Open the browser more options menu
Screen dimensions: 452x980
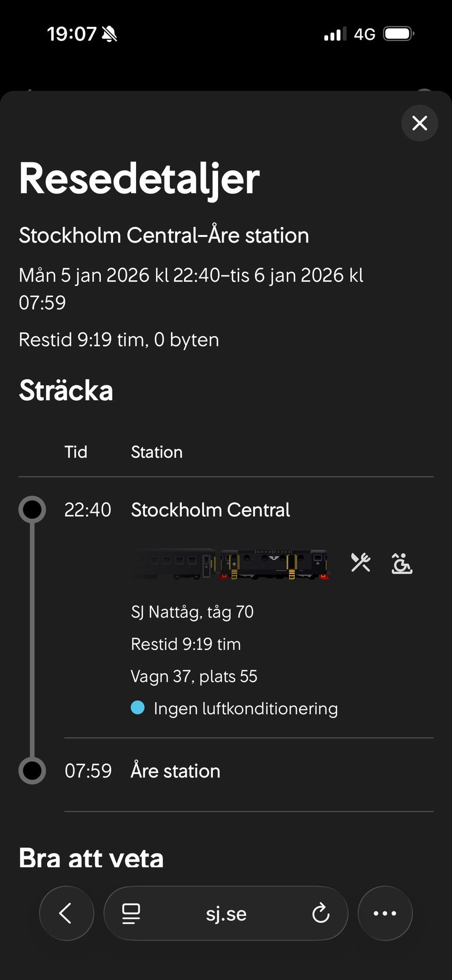(385, 913)
